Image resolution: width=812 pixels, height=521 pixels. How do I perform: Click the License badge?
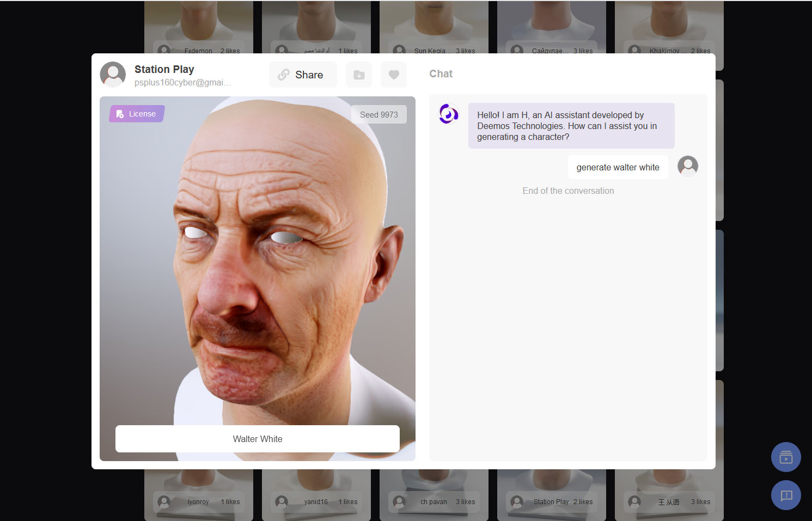137,114
